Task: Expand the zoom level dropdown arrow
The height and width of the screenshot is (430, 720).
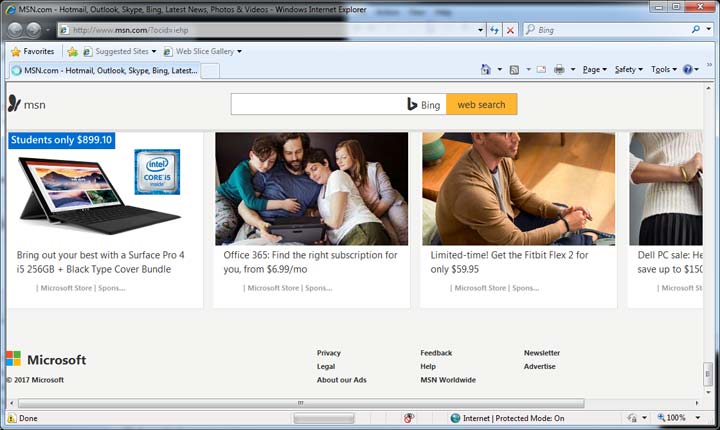Action: [698, 418]
